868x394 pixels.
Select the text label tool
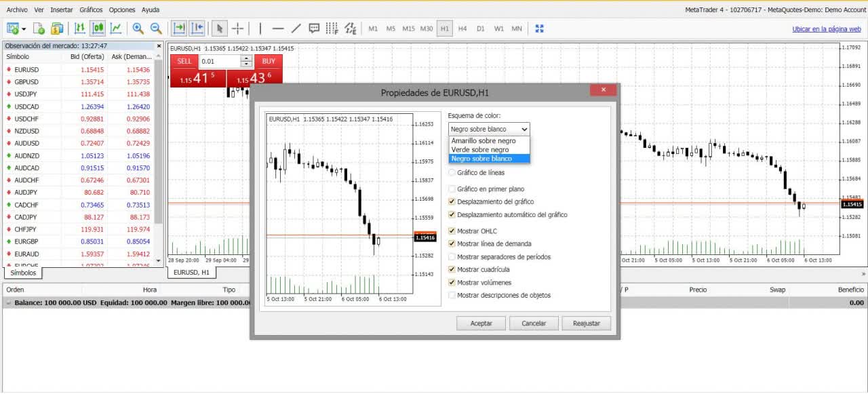pyautogui.click(x=314, y=28)
